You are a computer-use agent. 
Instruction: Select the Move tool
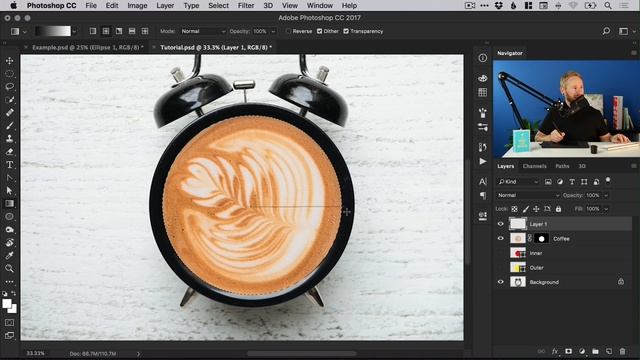click(x=9, y=60)
